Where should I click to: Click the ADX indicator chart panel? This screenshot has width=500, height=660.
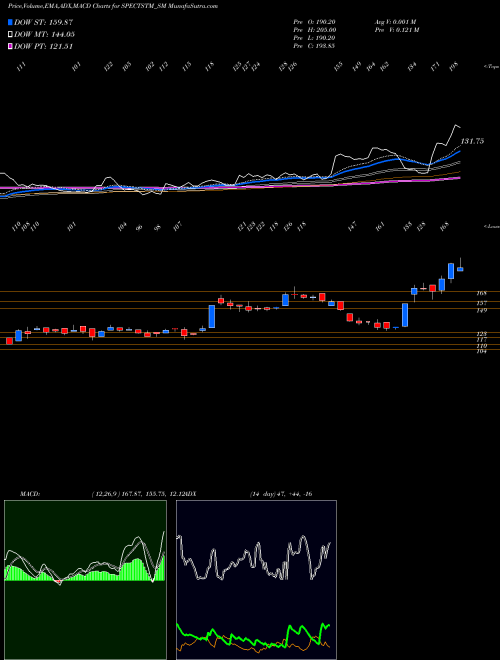[256, 580]
